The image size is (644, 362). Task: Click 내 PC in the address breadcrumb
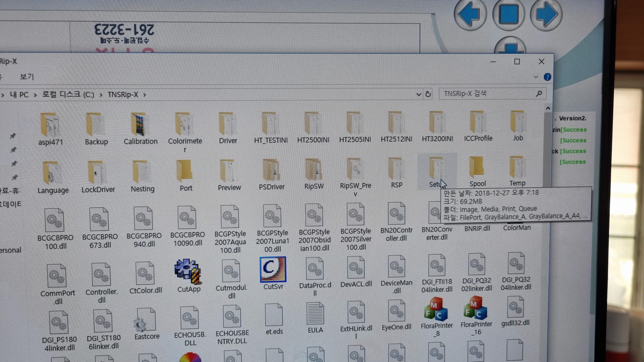19,95
